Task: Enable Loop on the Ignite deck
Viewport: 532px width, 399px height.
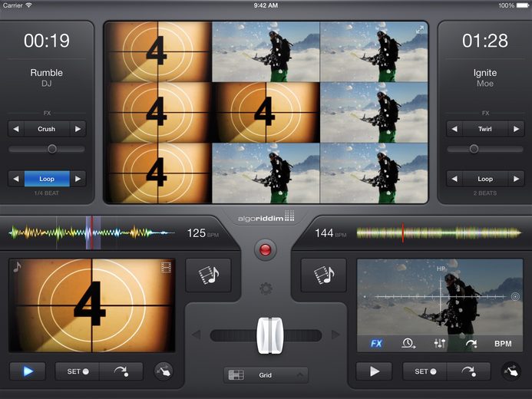Action: click(x=485, y=179)
